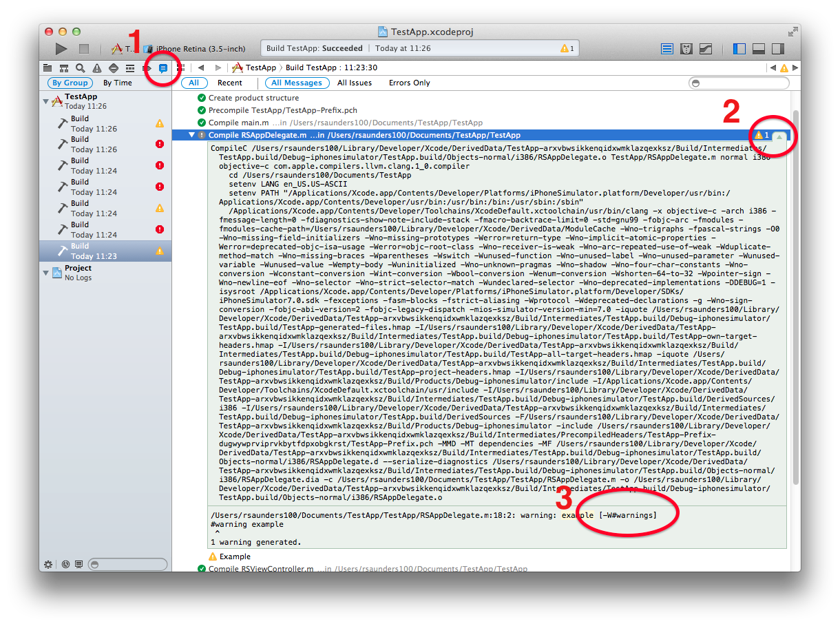Open the Test navigator diamond icon

[x=114, y=68]
